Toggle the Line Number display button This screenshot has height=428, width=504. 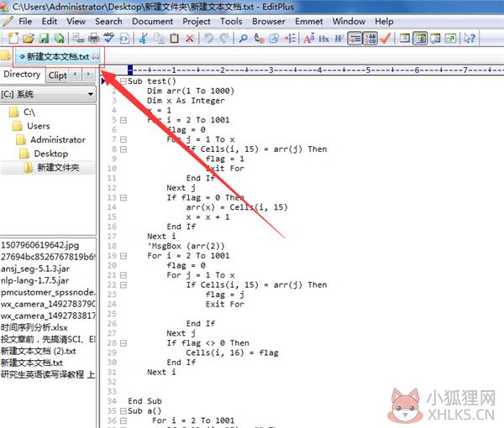click(370, 39)
